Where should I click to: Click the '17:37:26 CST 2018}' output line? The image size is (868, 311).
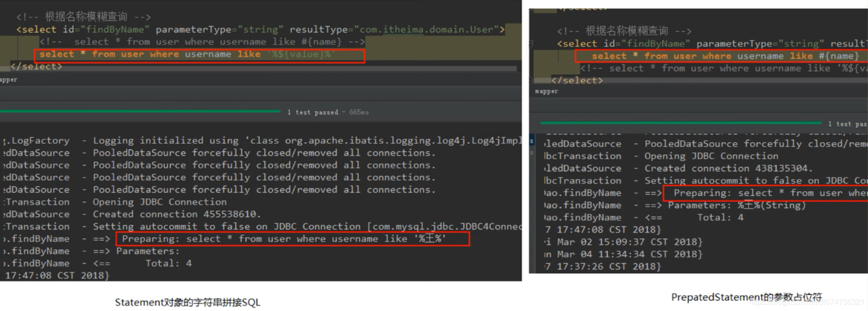603,267
